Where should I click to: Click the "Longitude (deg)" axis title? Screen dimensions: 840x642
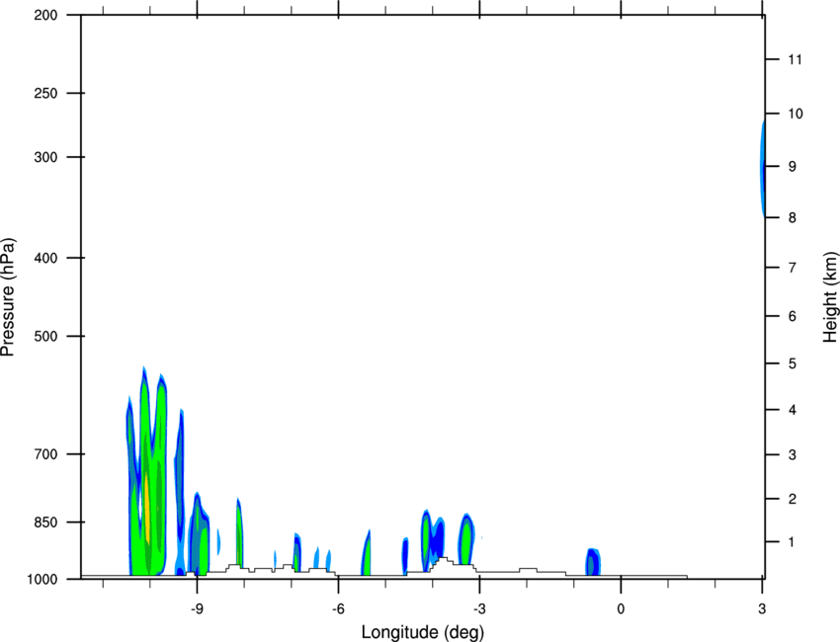click(x=423, y=632)
